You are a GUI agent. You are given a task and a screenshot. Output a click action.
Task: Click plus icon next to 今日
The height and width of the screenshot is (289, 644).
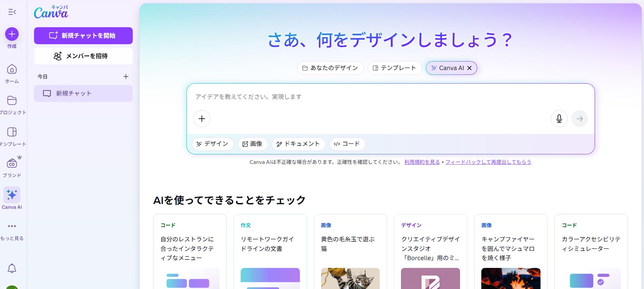(126, 76)
